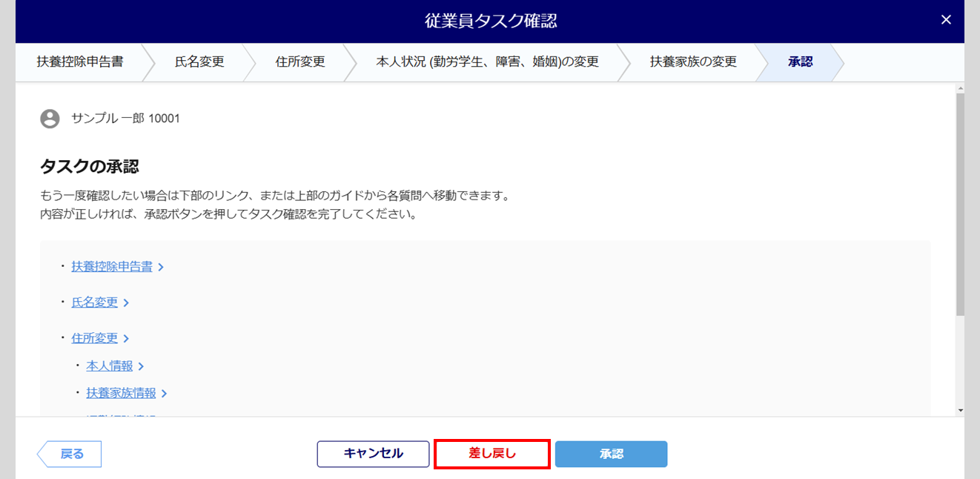Click the 差し戻し button
980x479 pixels.
(x=492, y=454)
